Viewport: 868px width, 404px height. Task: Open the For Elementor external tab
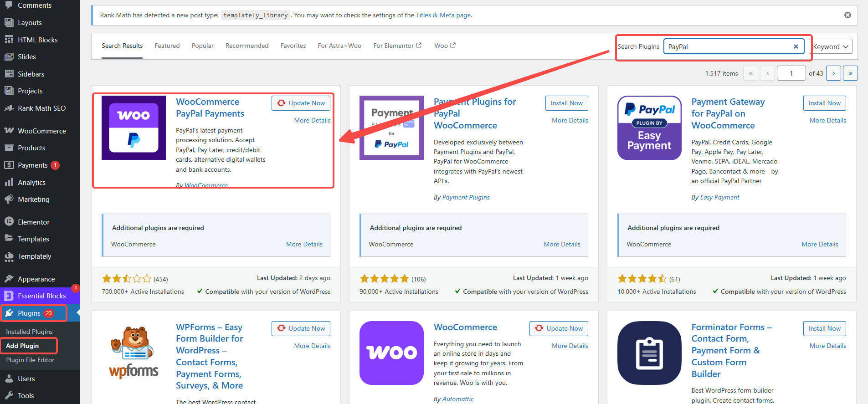397,46
